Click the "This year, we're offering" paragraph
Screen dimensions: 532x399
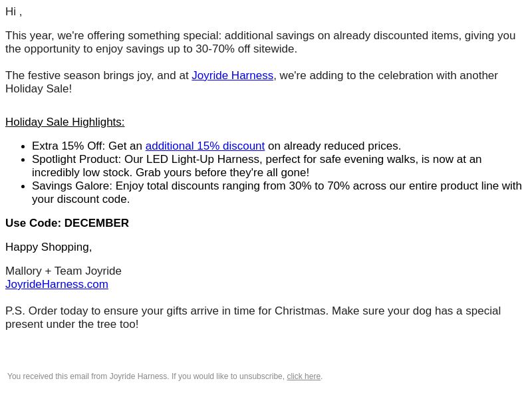pyautogui.click(x=261, y=42)
